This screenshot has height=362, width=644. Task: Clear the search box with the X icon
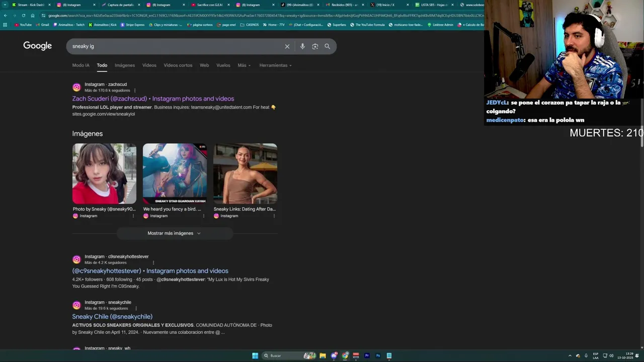coord(287,46)
